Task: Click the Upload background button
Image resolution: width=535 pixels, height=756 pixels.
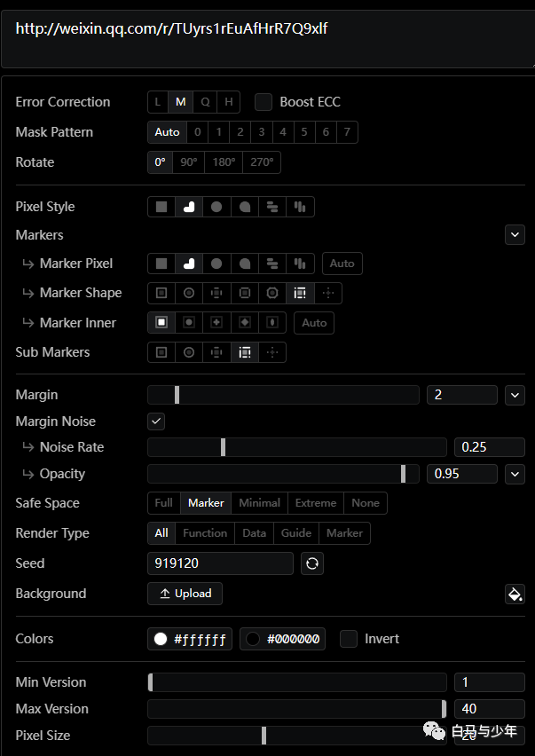Action: point(185,594)
